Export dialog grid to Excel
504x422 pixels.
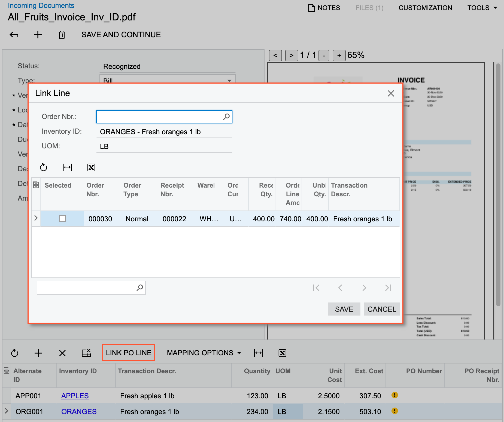[91, 167]
